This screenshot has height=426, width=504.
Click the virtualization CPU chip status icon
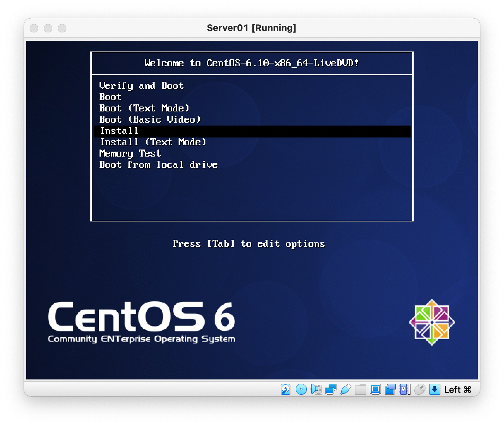click(405, 389)
